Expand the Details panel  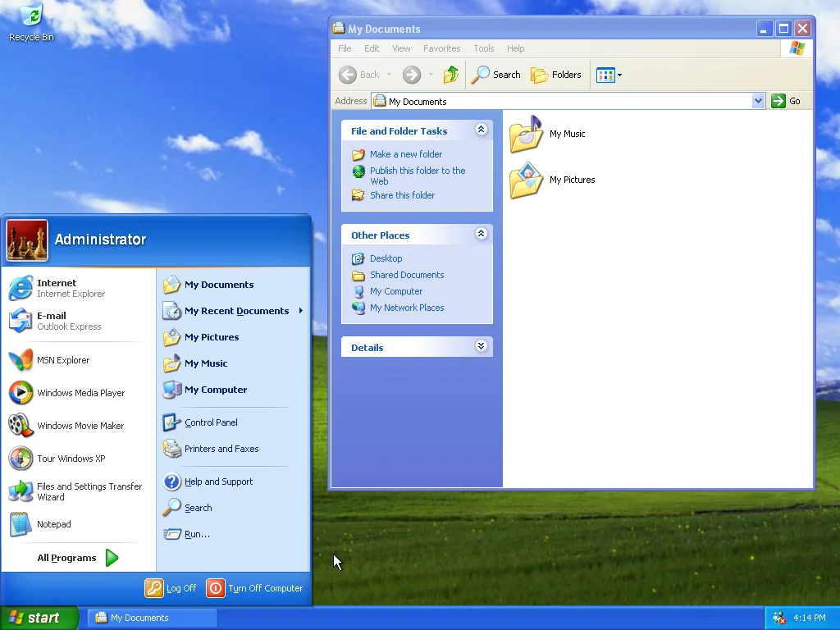[482, 345]
